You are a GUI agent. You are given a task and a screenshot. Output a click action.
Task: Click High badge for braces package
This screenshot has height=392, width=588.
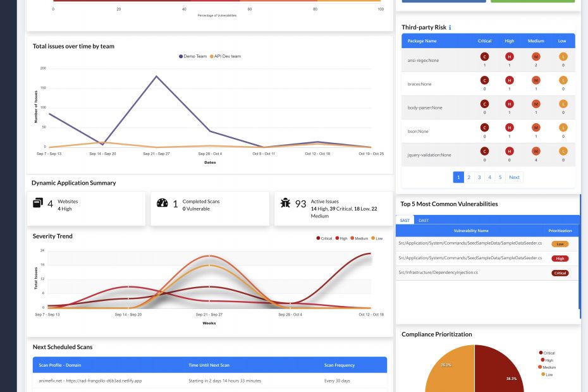(x=510, y=80)
